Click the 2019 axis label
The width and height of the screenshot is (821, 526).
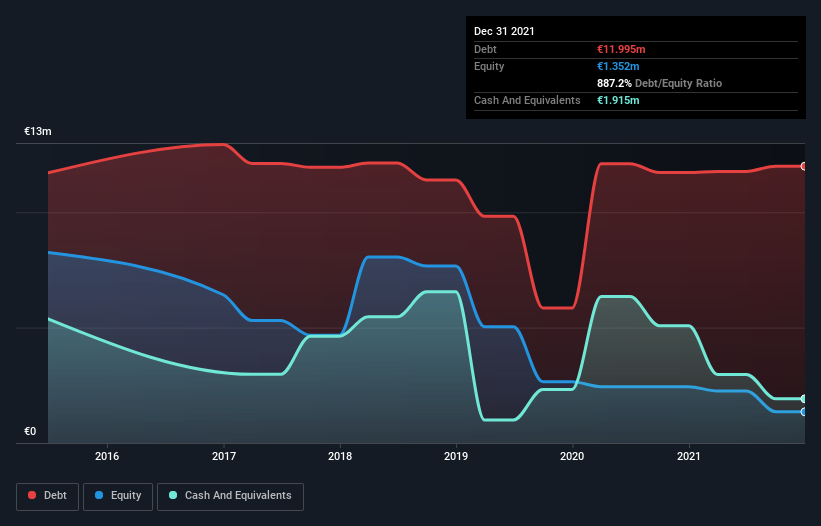456,456
